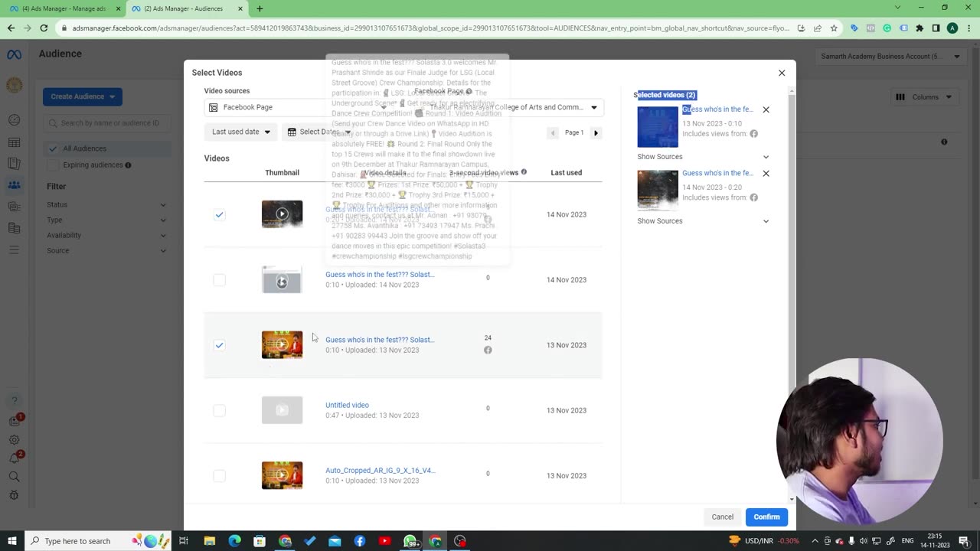Open the Chrome three-dot menu
Viewport: 980px width, 551px height.
pos(969,28)
